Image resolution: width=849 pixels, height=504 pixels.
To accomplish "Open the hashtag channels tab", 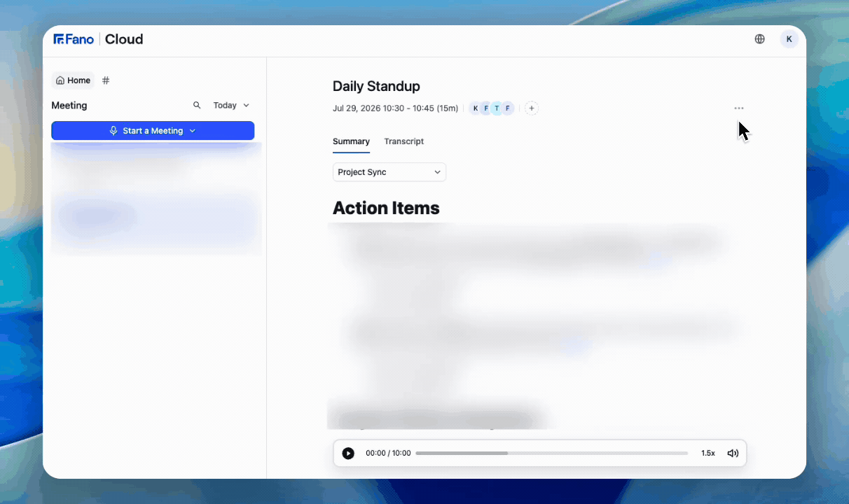I will tap(106, 80).
